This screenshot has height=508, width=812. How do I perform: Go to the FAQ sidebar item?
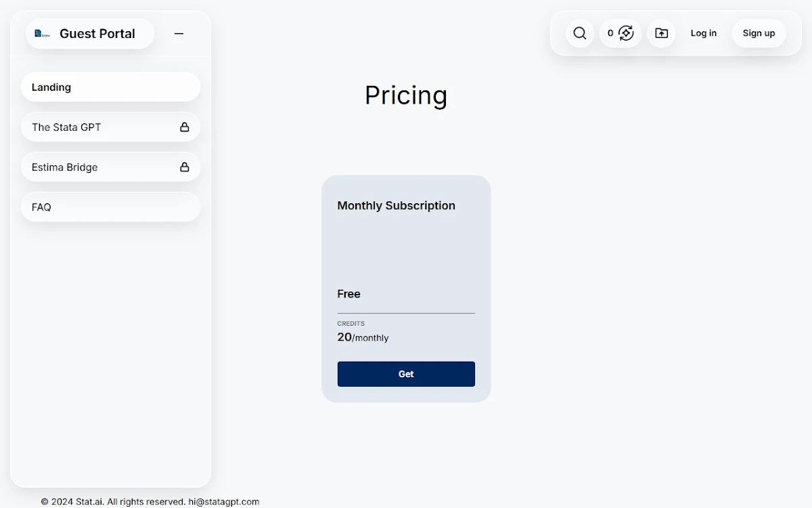click(110, 207)
